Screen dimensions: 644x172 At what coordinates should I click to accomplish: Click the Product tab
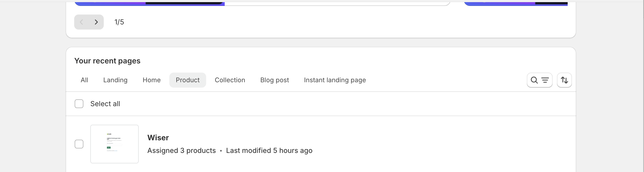[188, 80]
